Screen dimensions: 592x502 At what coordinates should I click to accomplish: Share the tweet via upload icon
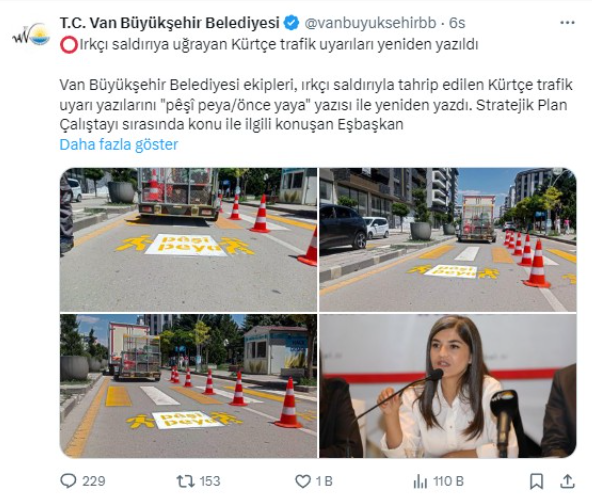pyautogui.click(x=567, y=481)
